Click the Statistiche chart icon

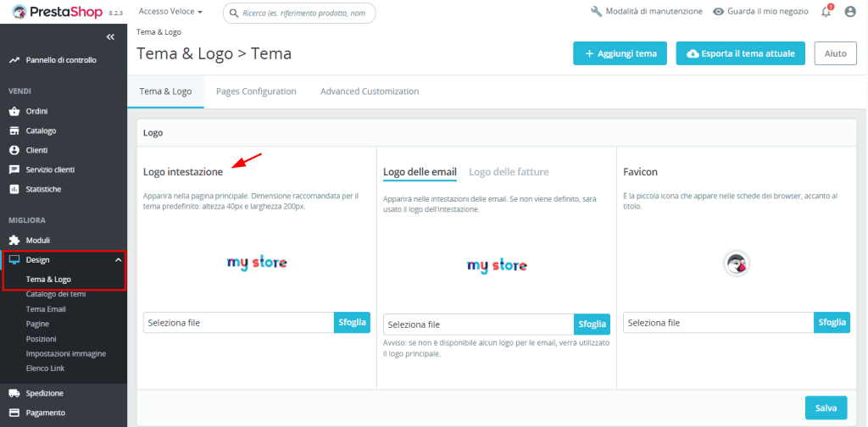[14, 189]
